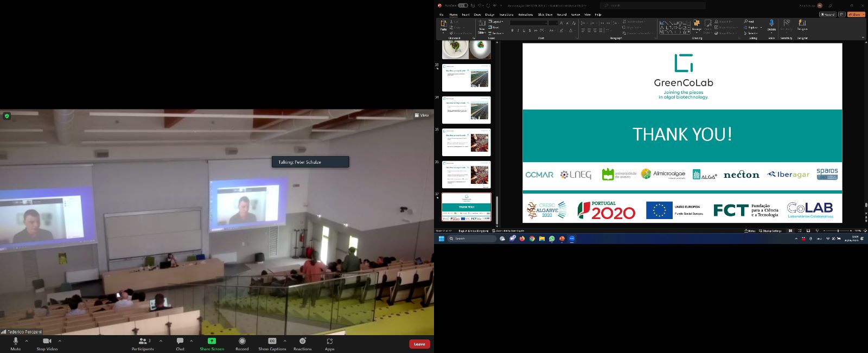Viewport: 868px width, 353px height.
Task: Expand options arrow beside Participants
Action: point(161,341)
